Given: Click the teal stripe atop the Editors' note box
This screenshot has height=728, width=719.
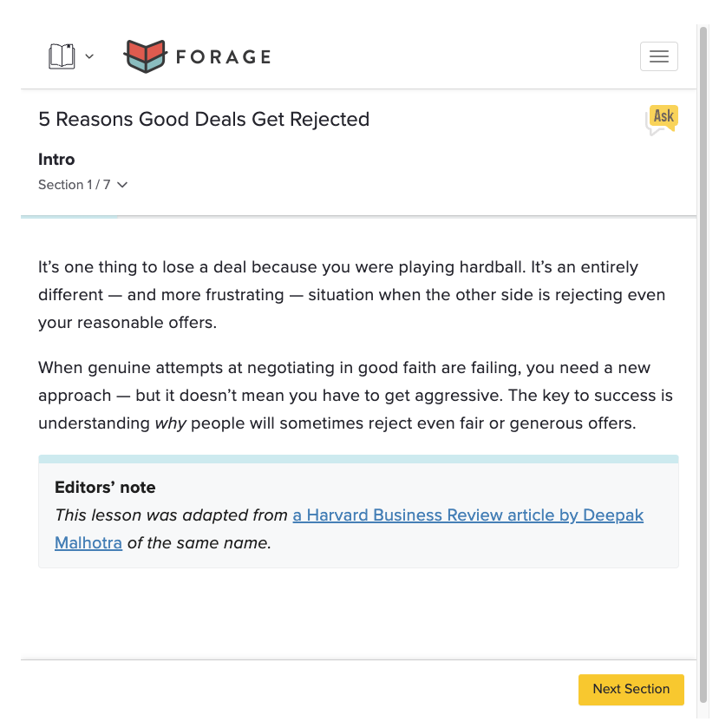Looking at the screenshot, I should coord(358,458).
